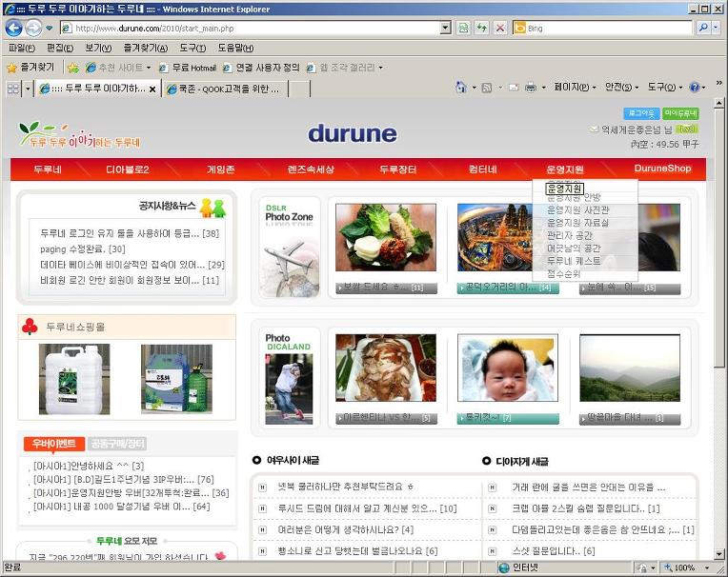Select the 공동구매/장터 tab
Screen dimensions: 728x577
click(x=117, y=444)
